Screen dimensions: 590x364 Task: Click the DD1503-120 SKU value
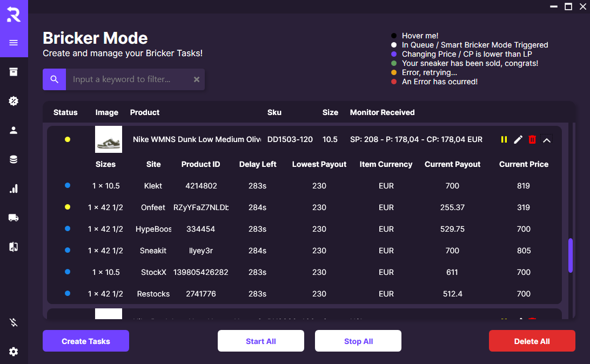click(x=290, y=139)
